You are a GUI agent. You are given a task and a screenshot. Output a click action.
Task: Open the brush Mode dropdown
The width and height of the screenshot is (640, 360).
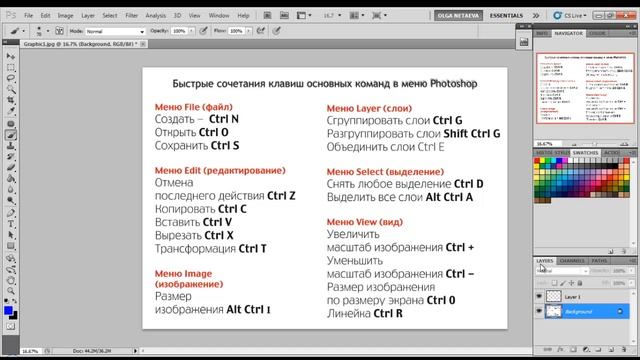(x=115, y=31)
